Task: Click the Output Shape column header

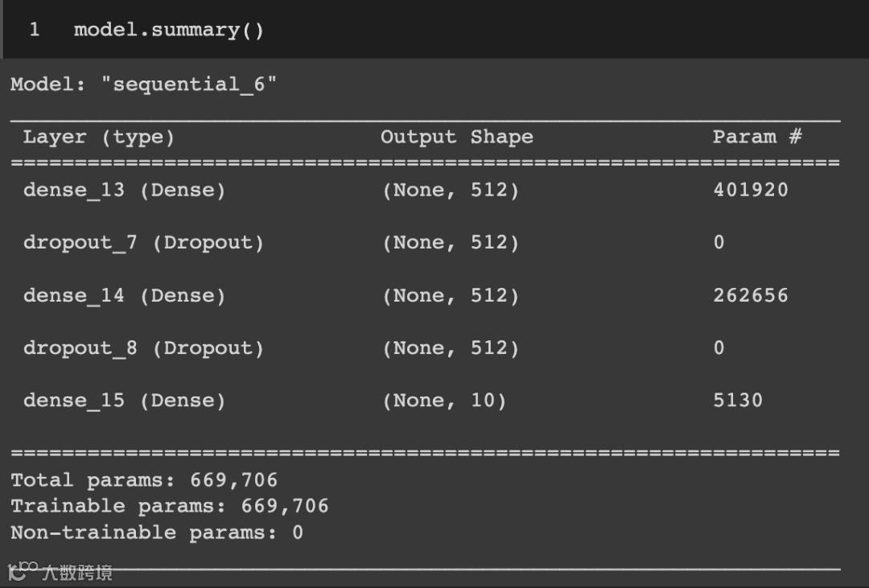Action: coord(457,137)
